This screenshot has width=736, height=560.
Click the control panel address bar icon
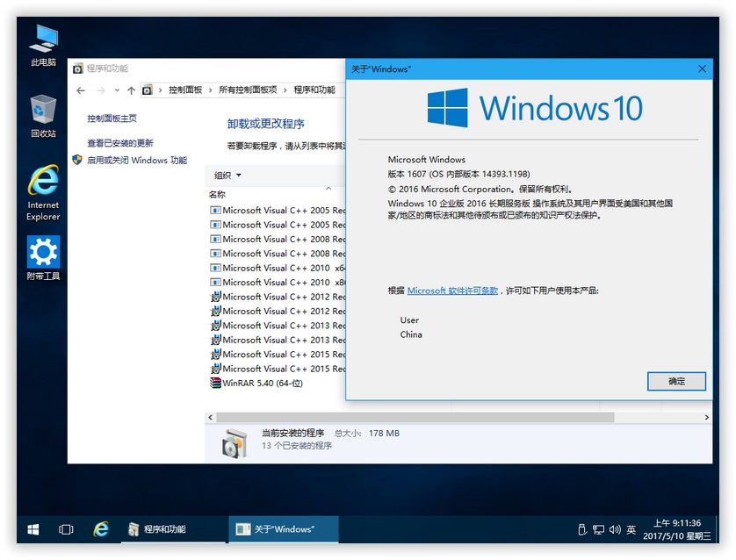pos(148,90)
